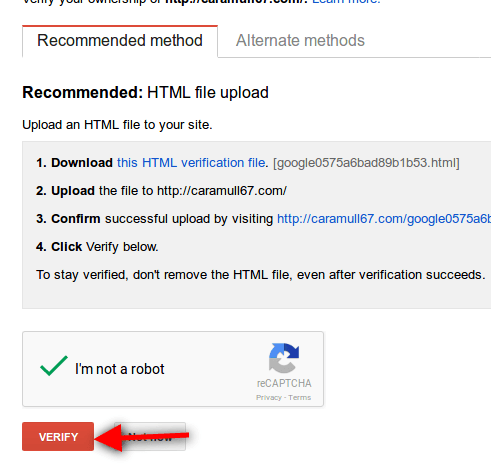Download this HTML verification file link
491x474 pixels.
(191, 163)
